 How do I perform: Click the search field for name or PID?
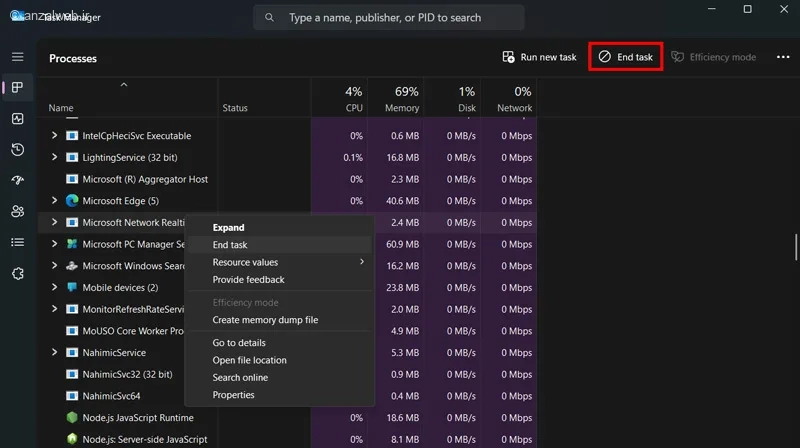click(389, 18)
